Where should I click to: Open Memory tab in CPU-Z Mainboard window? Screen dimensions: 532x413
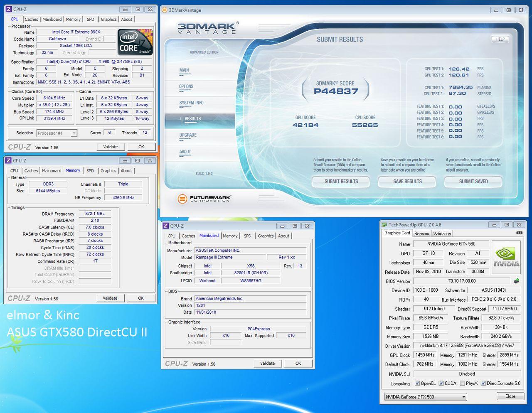[x=230, y=236]
